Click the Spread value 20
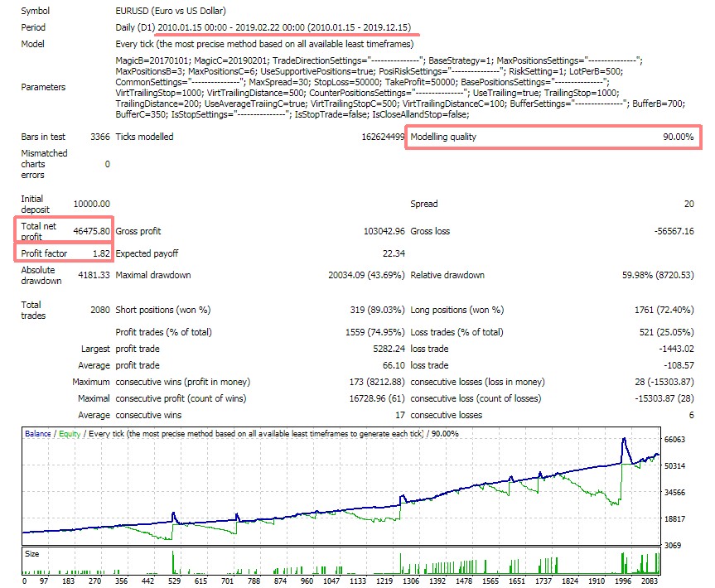The height and width of the screenshot is (588, 715). (x=689, y=203)
